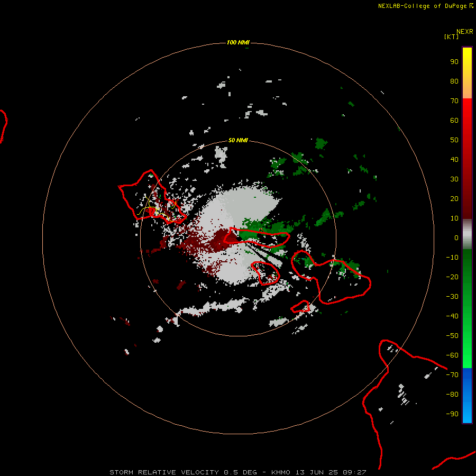Click the NEXLAB-College of DuPage label
This screenshot has height=476, width=476.
click(422, 6)
